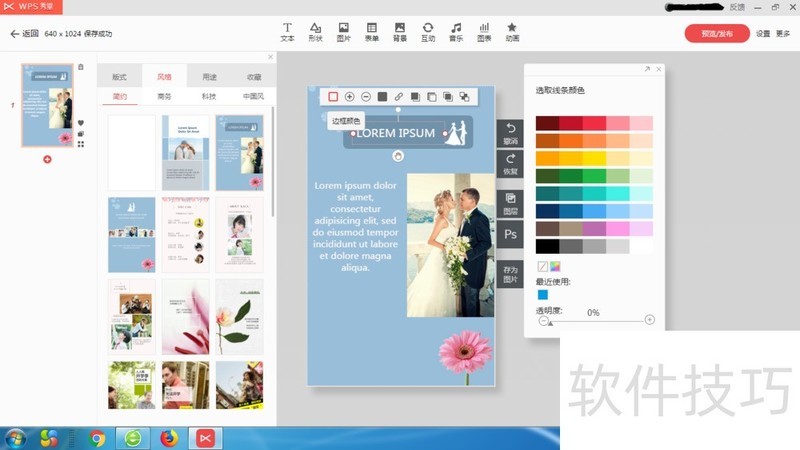Pick the bright red color swatch

(x=594, y=123)
